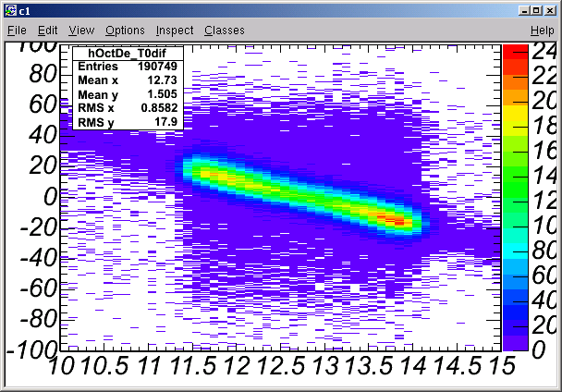Viewport: 562px width, 392px height.
Task: Close the c1 canvas window
Action: pos(550,11)
